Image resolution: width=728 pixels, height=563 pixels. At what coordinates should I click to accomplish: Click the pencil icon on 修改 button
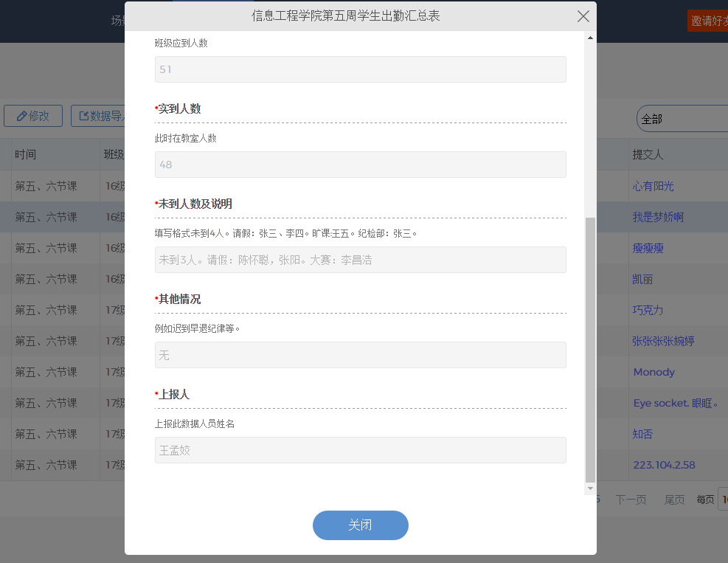21,116
